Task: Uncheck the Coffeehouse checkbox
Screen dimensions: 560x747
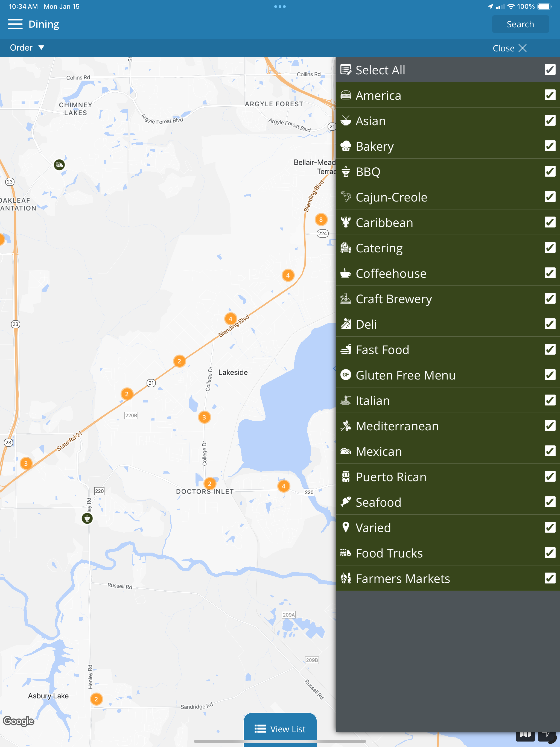Action: coord(550,273)
